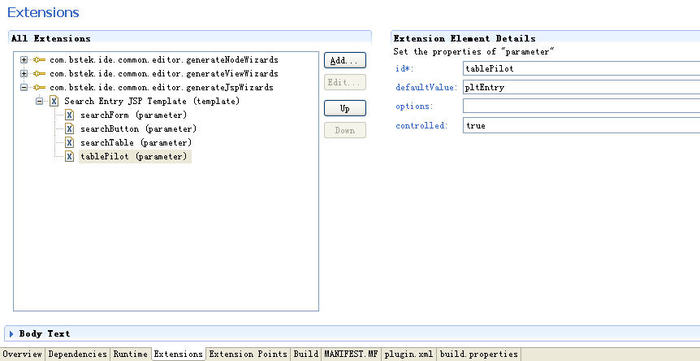Image resolution: width=700 pixels, height=361 pixels.
Task: Click the Edit... button
Action: pos(345,83)
